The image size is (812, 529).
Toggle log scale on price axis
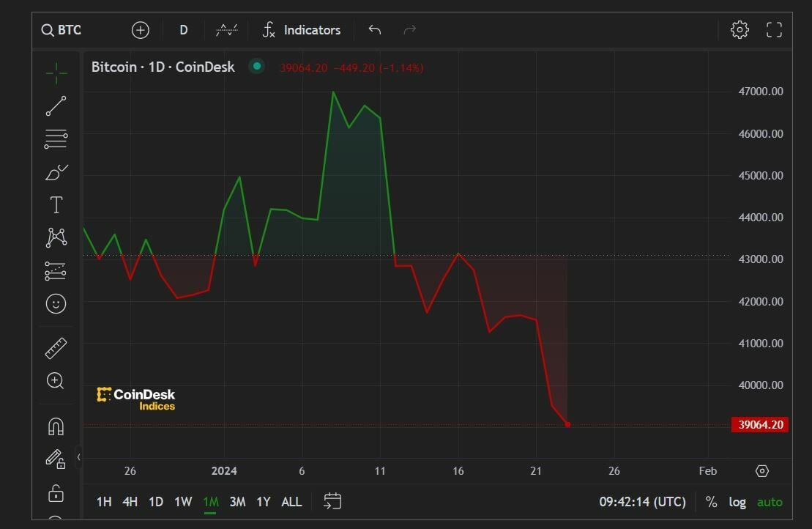[x=737, y=502]
